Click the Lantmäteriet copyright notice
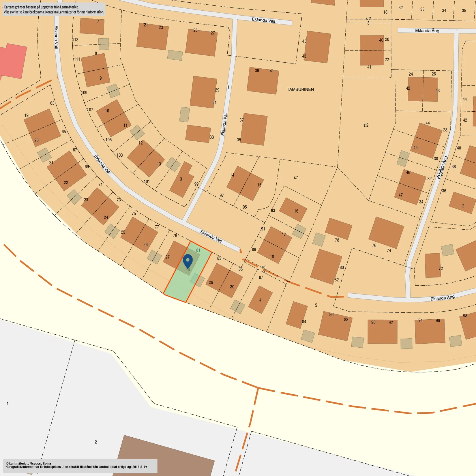 (x=80, y=466)
